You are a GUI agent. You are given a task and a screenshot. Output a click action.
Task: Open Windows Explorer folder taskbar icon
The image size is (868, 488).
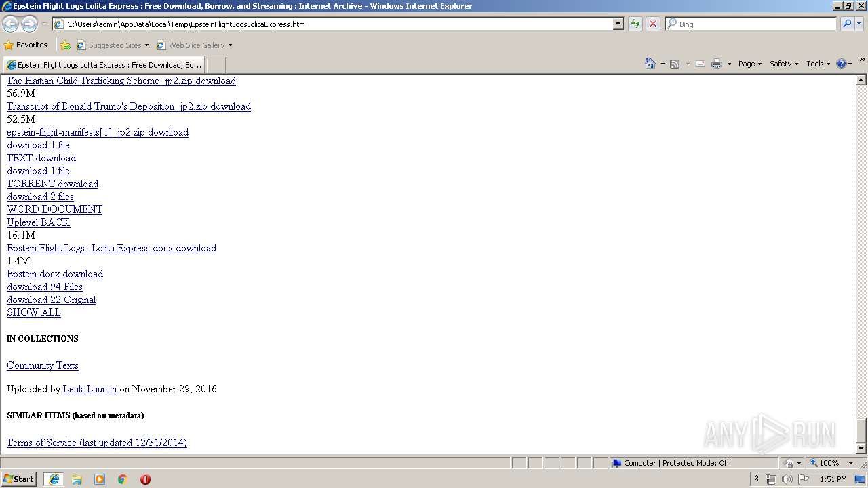[x=77, y=479]
